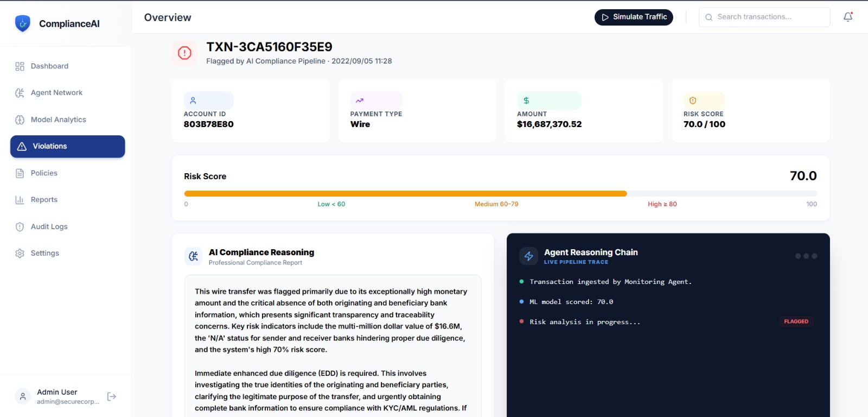Click the Simulate Traffic button
Screen dimensions: 868x417
pyautogui.click(x=634, y=17)
